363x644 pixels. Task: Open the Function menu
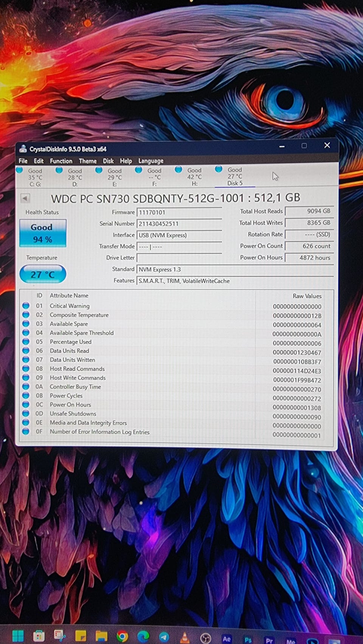point(61,161)
